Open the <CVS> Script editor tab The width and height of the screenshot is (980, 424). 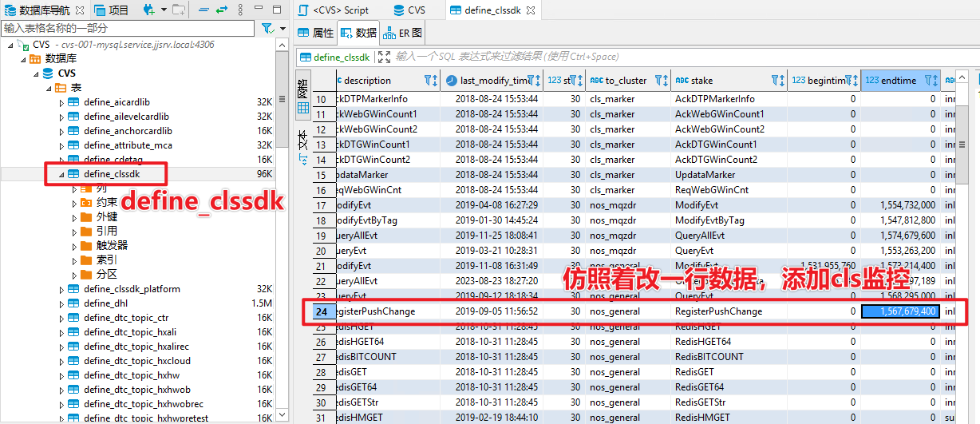click(334, 10)
